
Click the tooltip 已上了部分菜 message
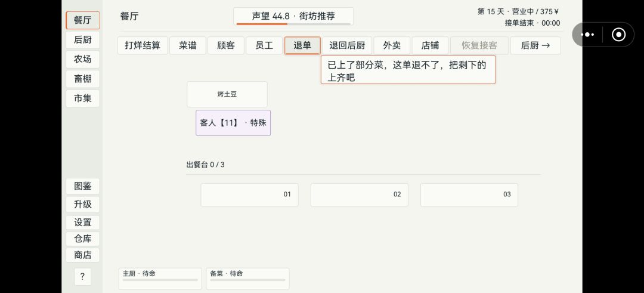408,70
